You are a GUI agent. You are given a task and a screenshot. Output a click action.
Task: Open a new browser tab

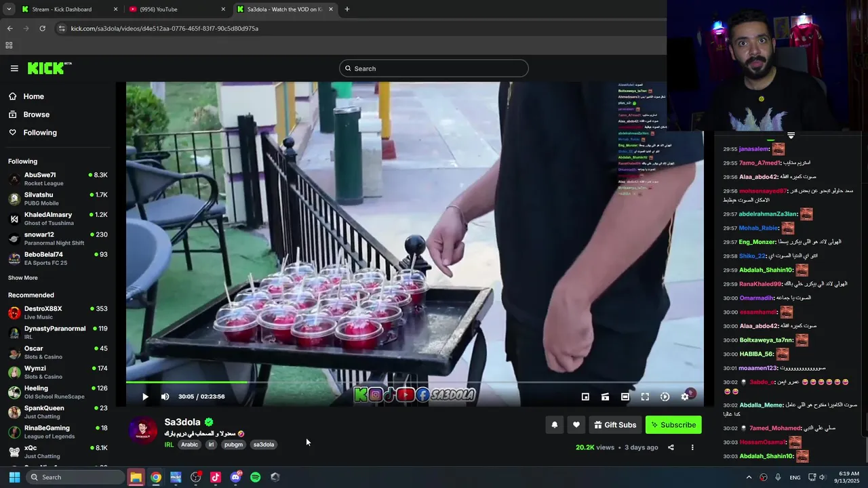347,9
